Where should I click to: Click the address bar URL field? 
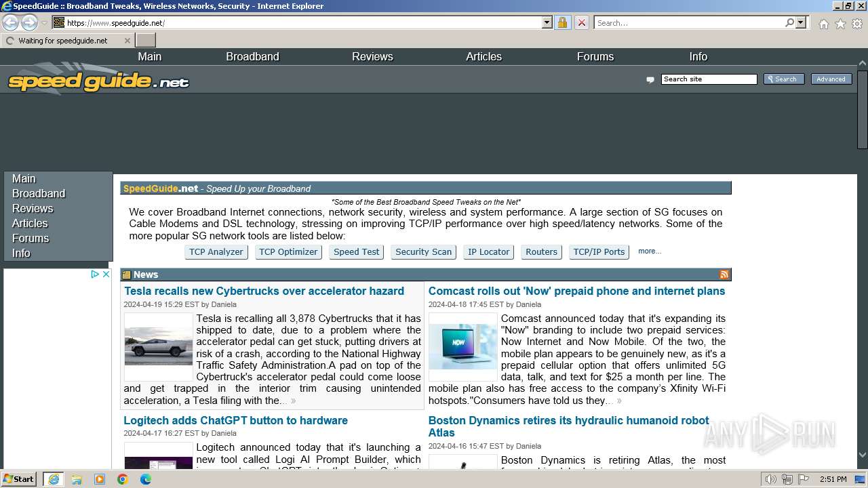click(x=302, y=22)
